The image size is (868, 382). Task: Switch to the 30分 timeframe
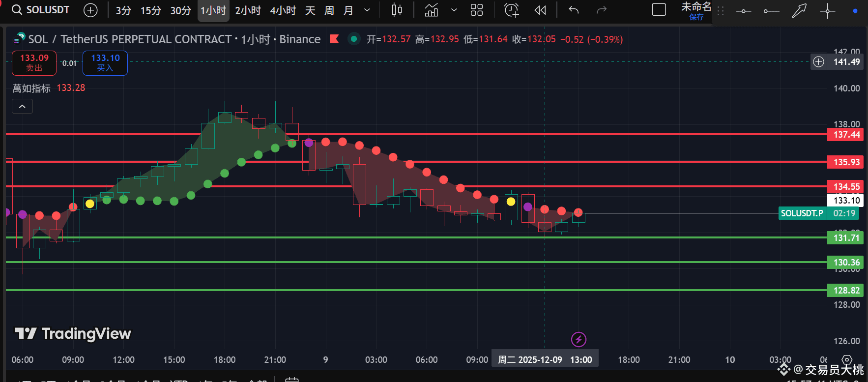181,10
